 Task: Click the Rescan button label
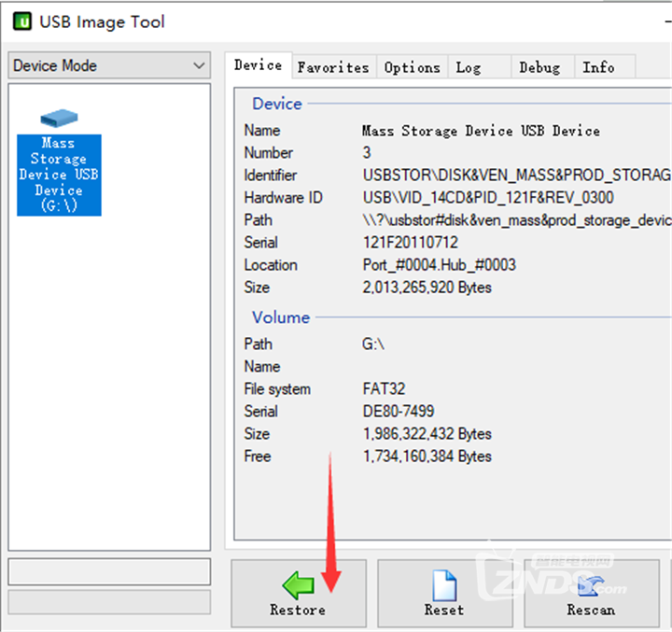(591, 610)
